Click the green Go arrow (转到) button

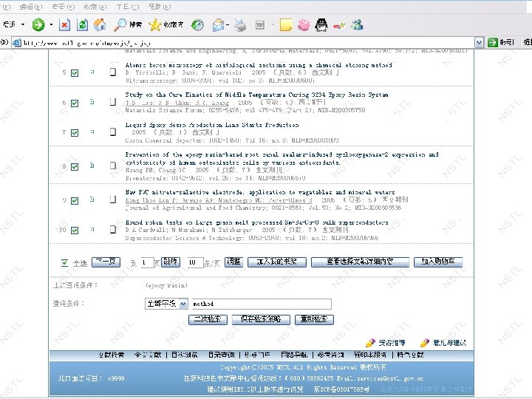pyautogui.click(x=501, y=42)
